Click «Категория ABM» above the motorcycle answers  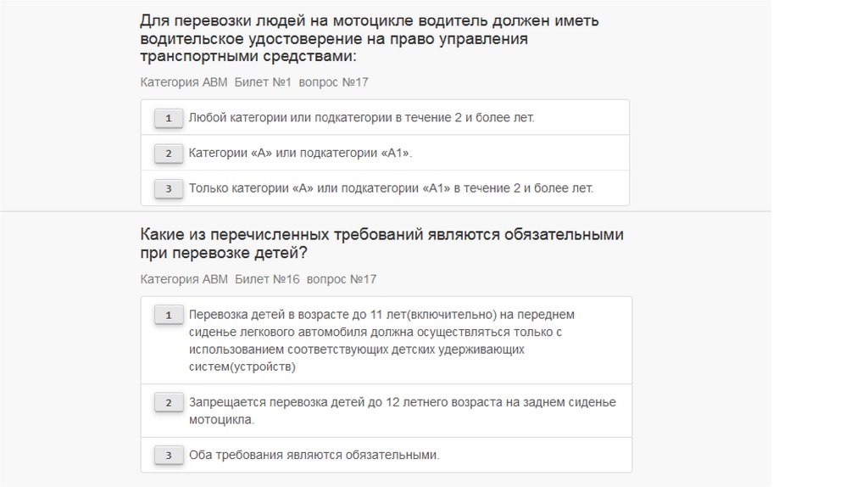[182, 82]
